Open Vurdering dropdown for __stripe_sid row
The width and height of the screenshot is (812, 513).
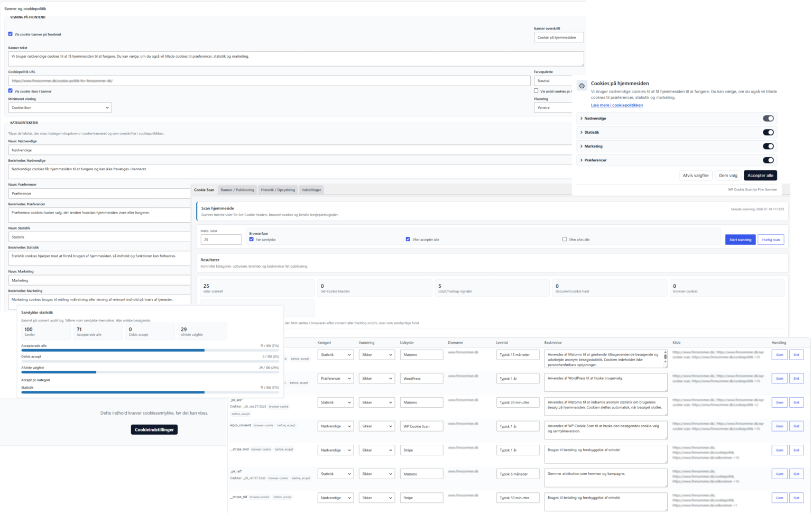click(x=376, y=498)
